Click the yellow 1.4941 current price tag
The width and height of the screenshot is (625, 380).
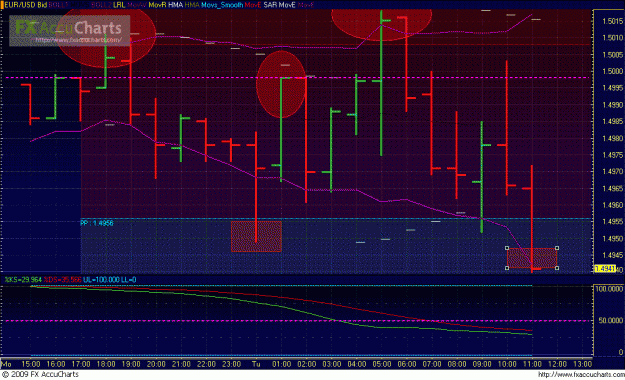click(x=605, y=268)
